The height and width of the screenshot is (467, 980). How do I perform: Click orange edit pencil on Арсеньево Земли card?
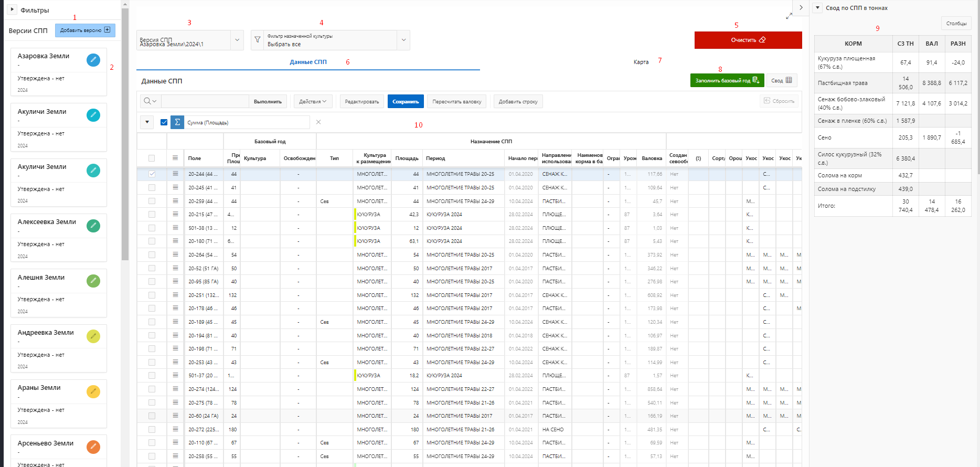[93, 447]
